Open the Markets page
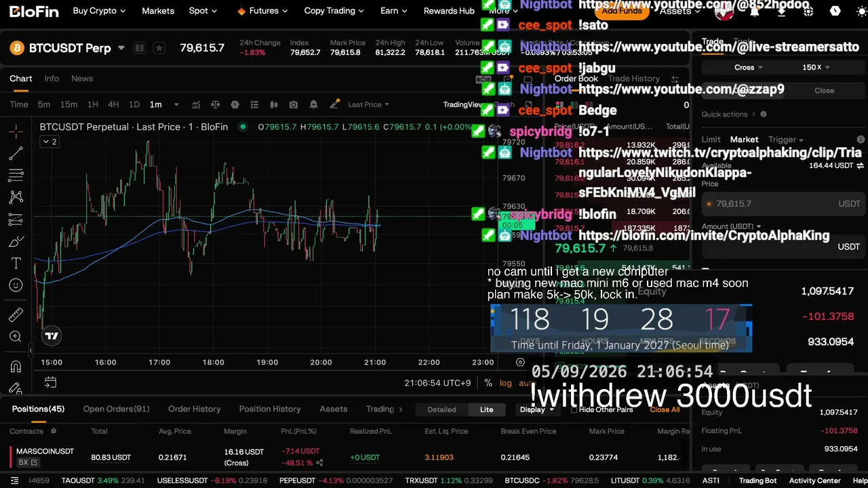The height and width of the screenshot is (488, 868). [x=158, y=11]
